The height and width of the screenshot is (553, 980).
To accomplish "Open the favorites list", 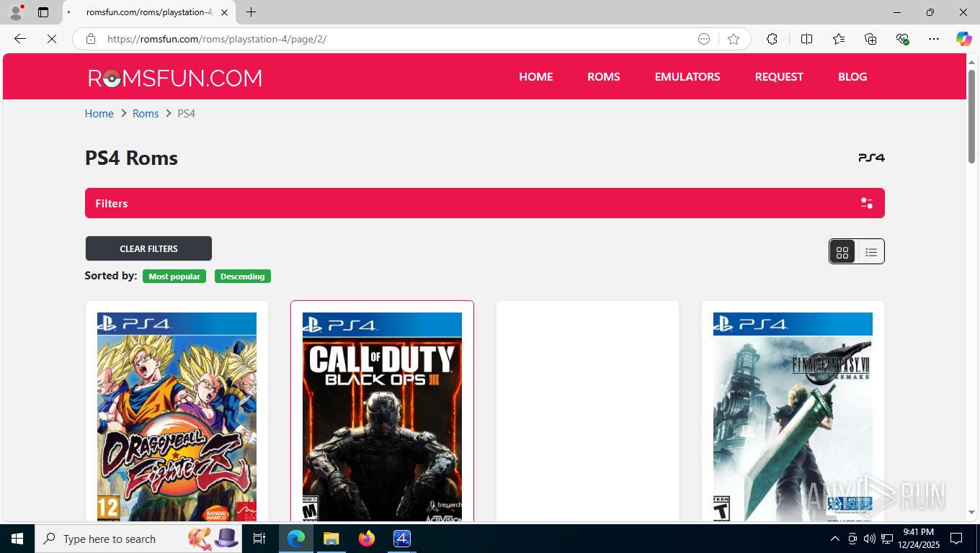I will 839,39.
